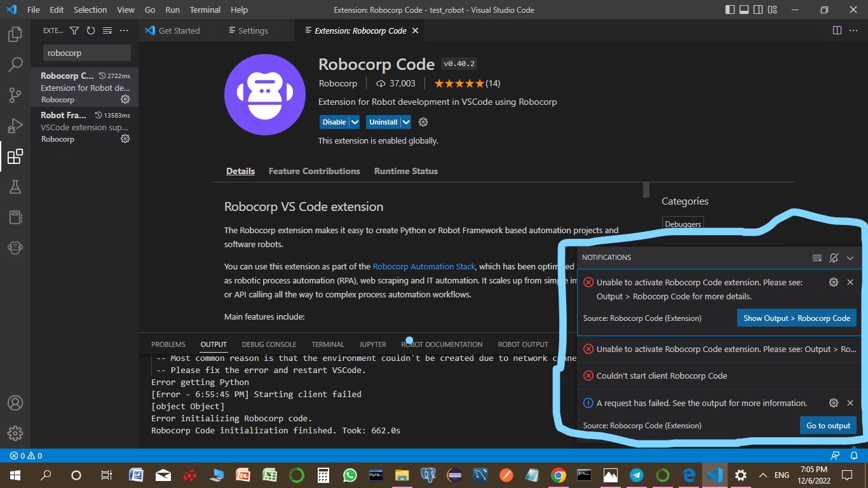The height and width of the screenshot is (488, 868).
Task: Open the Accounts icon in activity bar
Action: point(15,403)
